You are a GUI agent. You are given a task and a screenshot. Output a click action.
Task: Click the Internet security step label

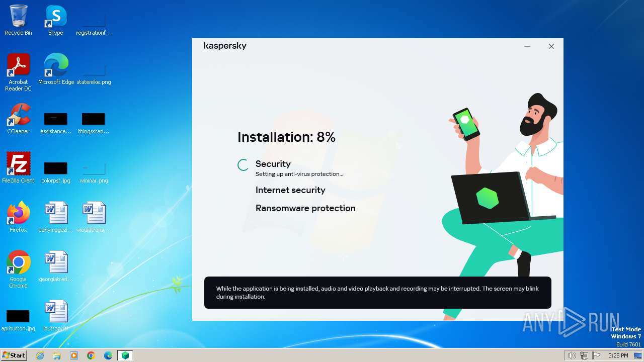(290, 190)
